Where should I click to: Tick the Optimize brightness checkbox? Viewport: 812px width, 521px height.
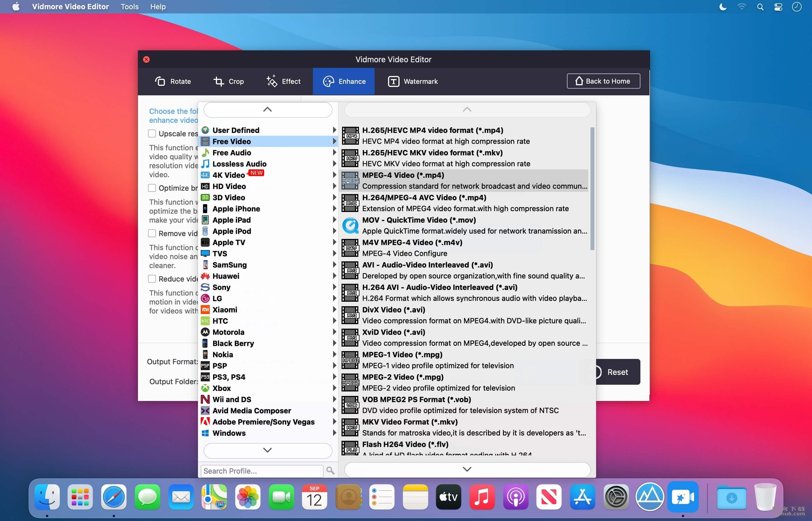(152, 188)
